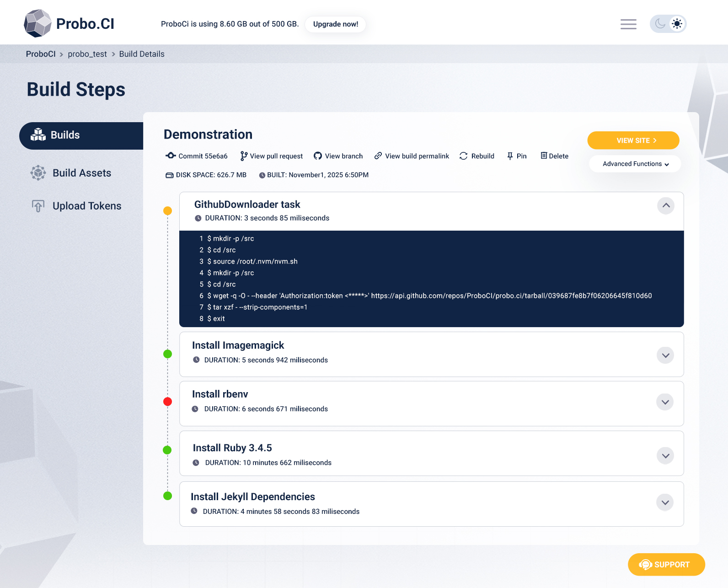This screenshot has width=728, height=588.
Task: Click the VIEW SITE button
Action: 633,140
